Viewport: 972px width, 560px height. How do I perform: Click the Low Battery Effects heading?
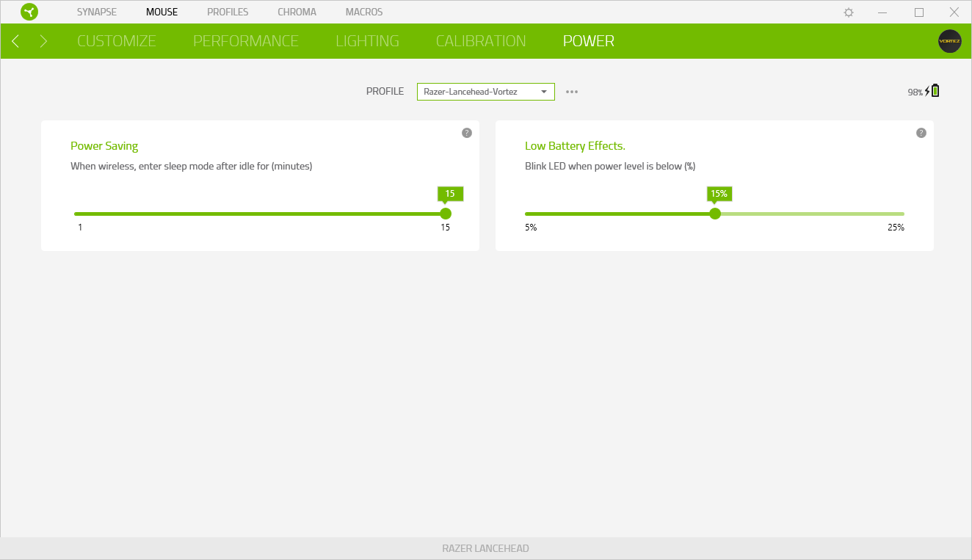click(x=575, y=146)
